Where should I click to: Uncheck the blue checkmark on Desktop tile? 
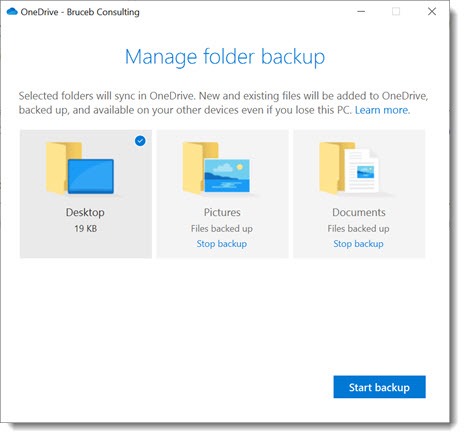(x=140, y=141)
